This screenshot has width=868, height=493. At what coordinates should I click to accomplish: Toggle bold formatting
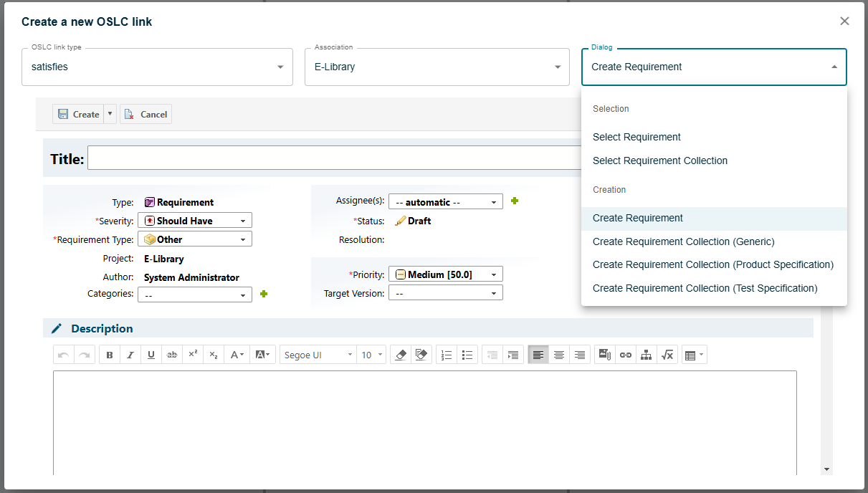(110, 355)
